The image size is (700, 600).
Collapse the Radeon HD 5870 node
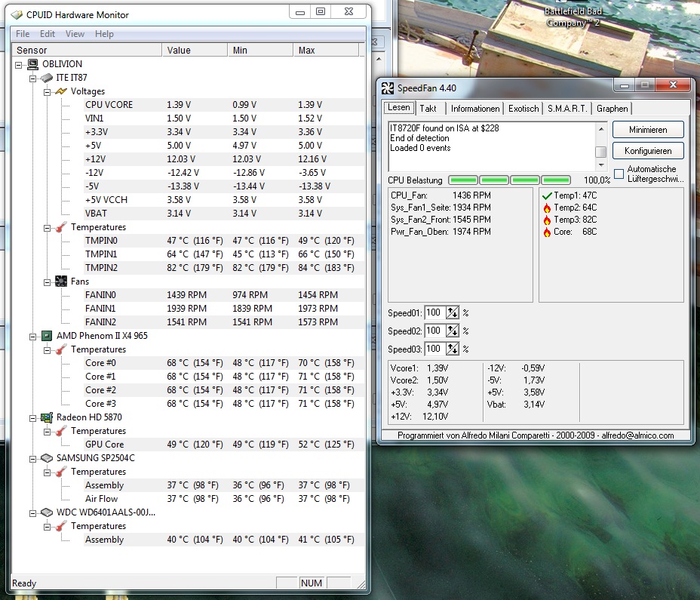(32, 418)
